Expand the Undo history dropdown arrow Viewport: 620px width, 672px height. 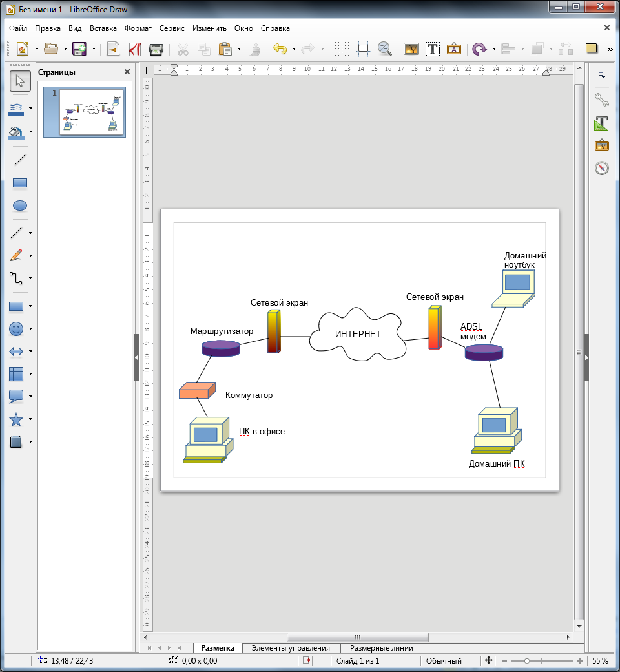click(x=294, y=49)
